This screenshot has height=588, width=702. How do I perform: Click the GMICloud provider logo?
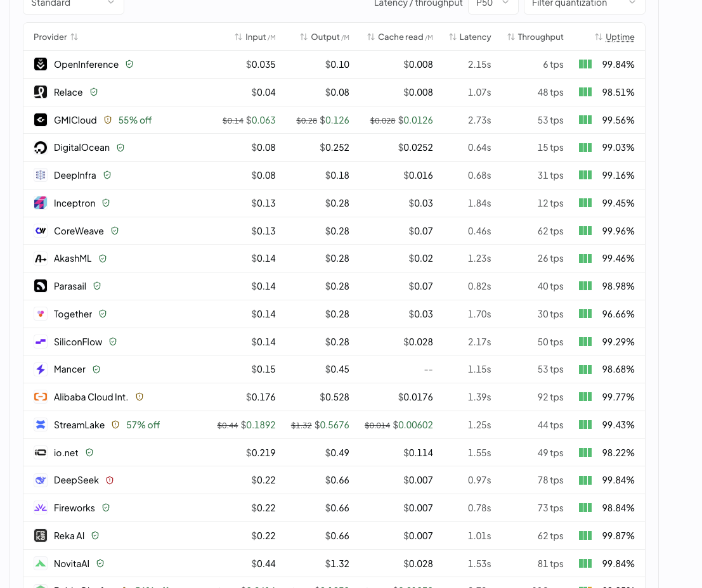click(41, 120)
